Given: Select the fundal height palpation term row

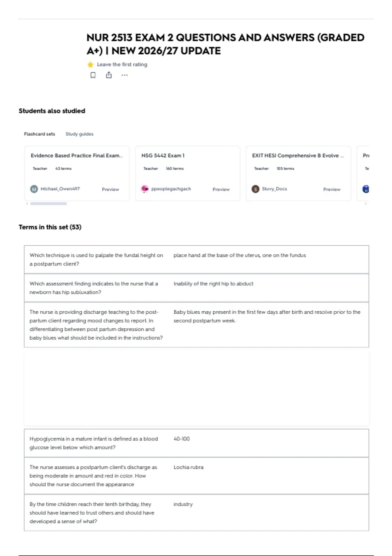Looking at the screenshot, I should [196, 259].
